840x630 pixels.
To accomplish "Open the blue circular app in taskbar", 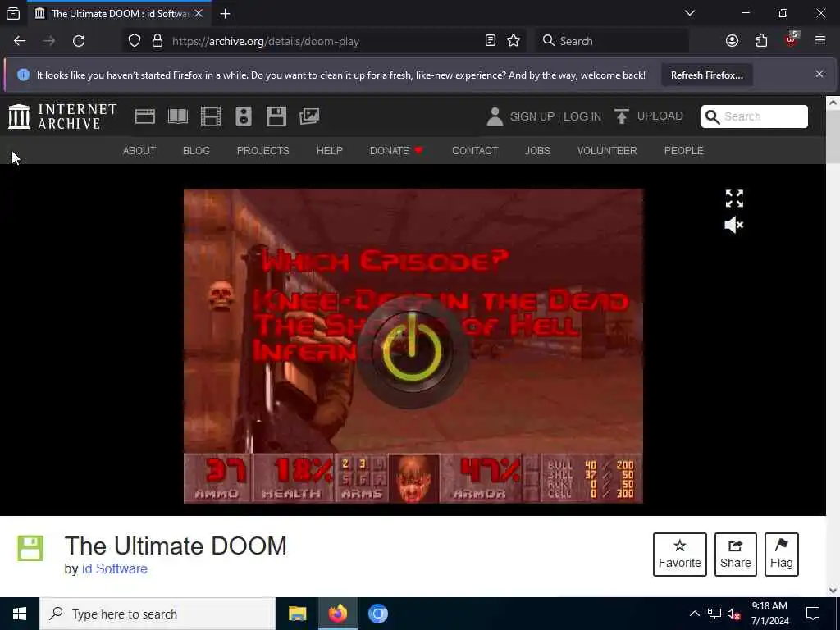I will tap(377, 614).
